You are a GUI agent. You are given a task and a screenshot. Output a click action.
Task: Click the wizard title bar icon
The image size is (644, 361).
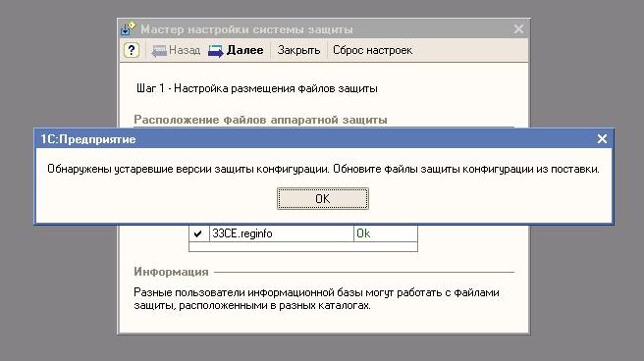[x=128, y=28]
